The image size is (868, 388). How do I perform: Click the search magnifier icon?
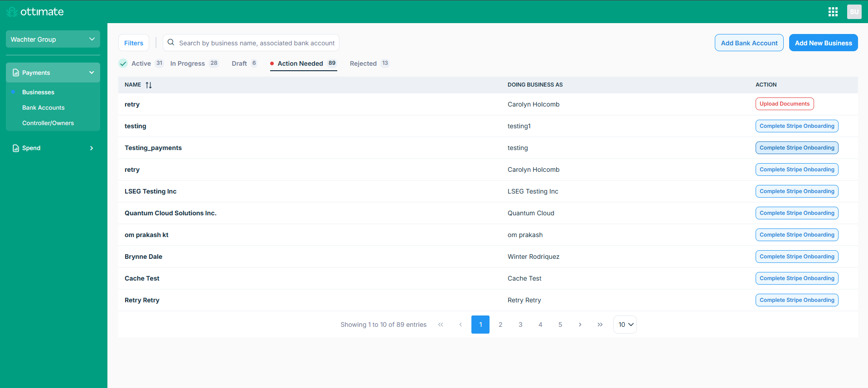[x=171, y=43]
